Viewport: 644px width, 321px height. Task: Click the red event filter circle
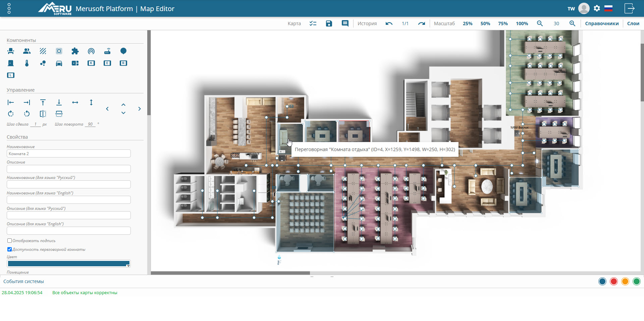tap(614, 281)
